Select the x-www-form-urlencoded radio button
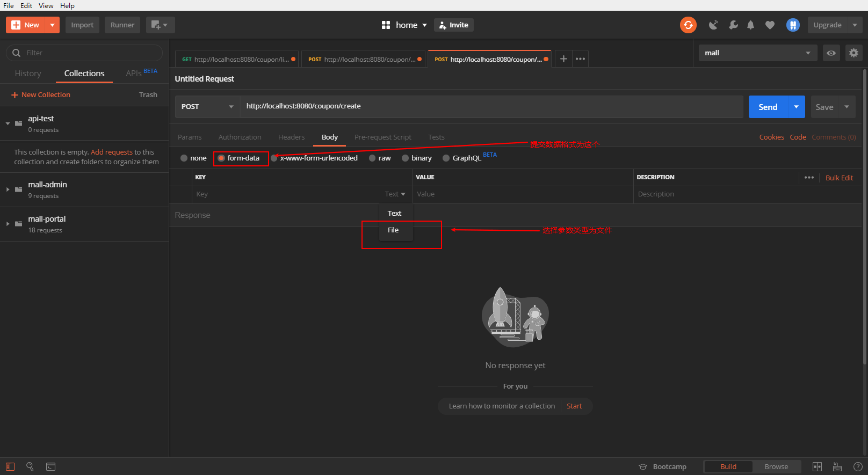This screenshot has width=868, height=475. coord(274,158)
